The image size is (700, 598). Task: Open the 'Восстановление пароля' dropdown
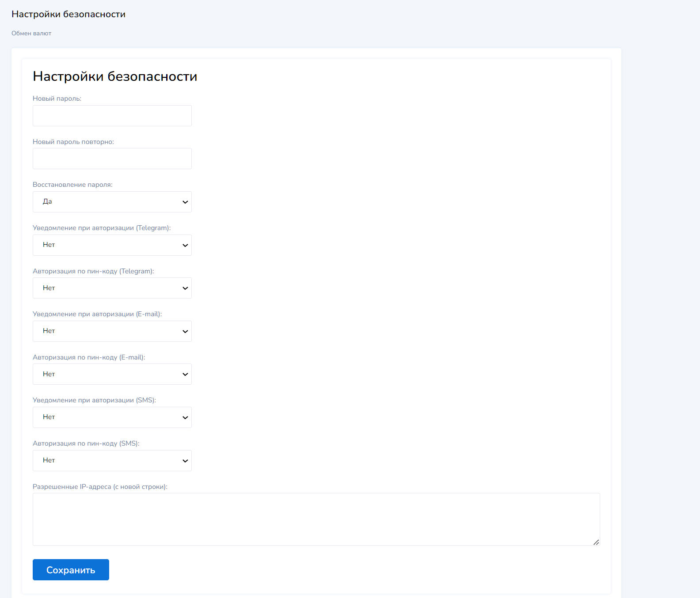coord(112,202)
